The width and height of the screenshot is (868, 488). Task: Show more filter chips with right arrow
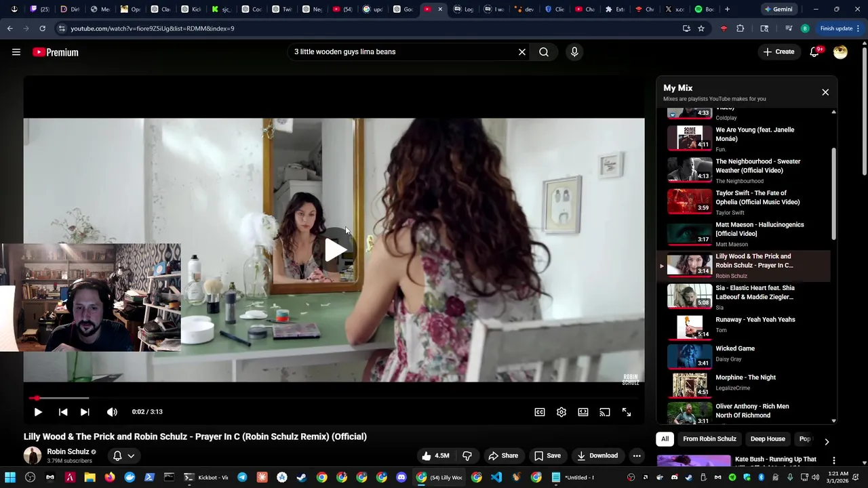827,442
